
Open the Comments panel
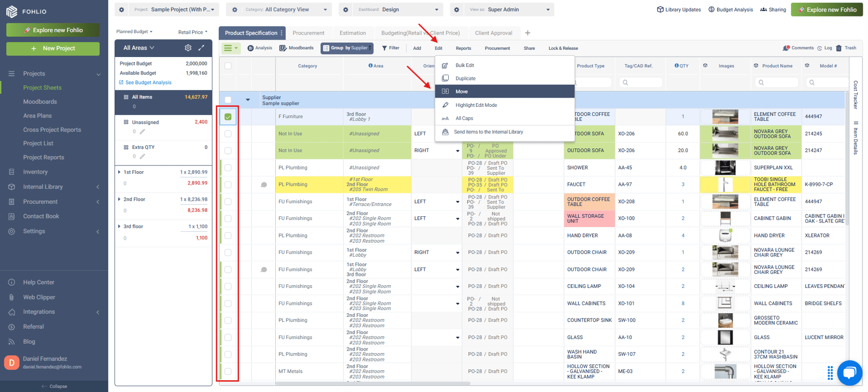798,48
